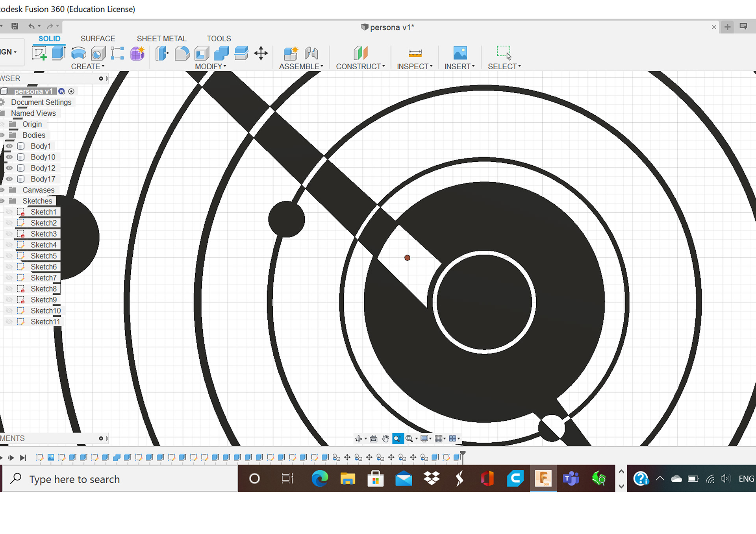The image size is (756, 534).
Task: Switch to the SURFACE tab
Action: click(x=98, y=39)
